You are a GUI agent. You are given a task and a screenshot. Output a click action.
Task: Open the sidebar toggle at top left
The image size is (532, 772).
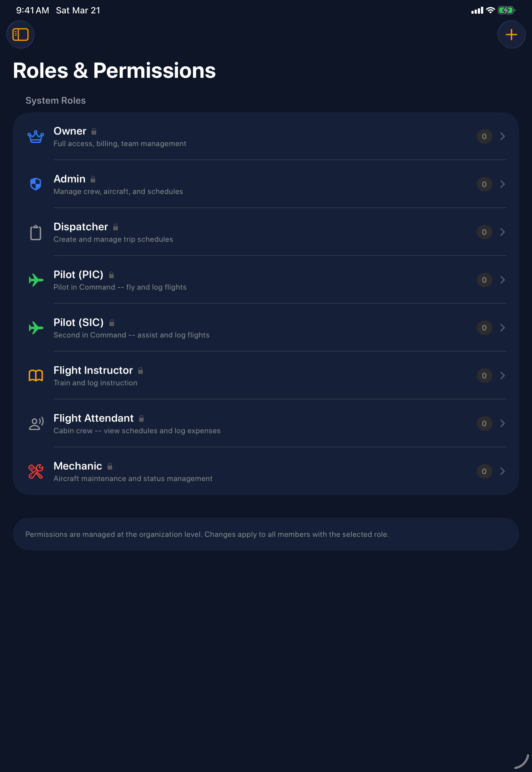(x=20, y=34)
